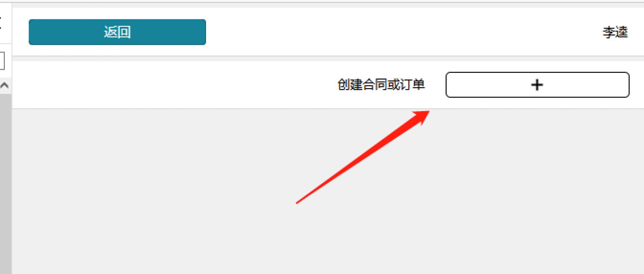Add a contract using the rounded plus button

(537, 85)
